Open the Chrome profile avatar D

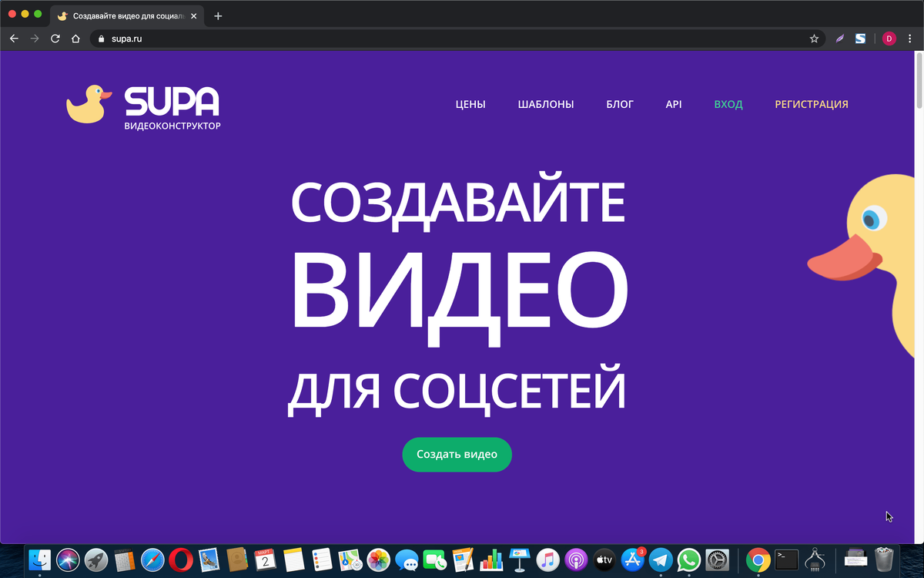point(889,39)
